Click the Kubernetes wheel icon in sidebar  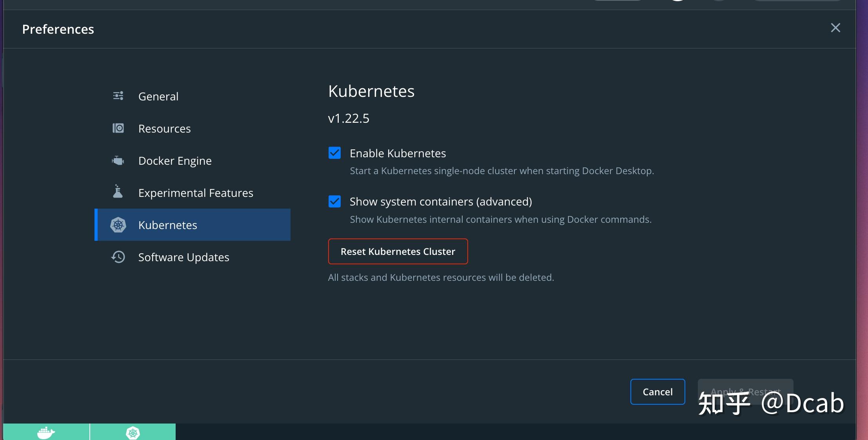coord(118,225)
